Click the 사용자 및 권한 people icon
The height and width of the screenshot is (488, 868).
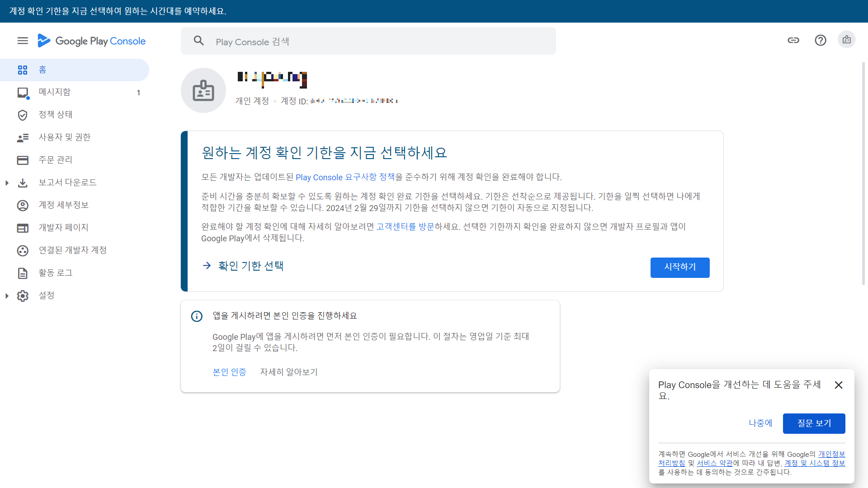pos(23,137)
